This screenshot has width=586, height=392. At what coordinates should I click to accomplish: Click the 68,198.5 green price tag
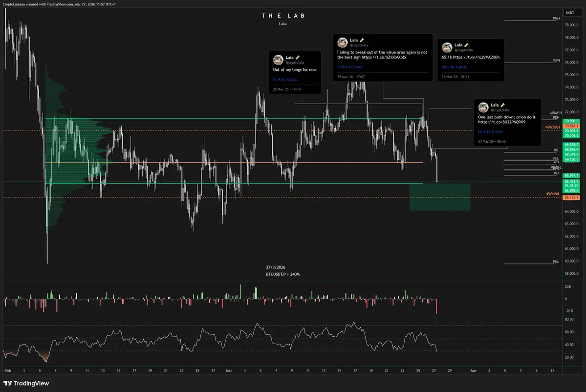point(571,159)
